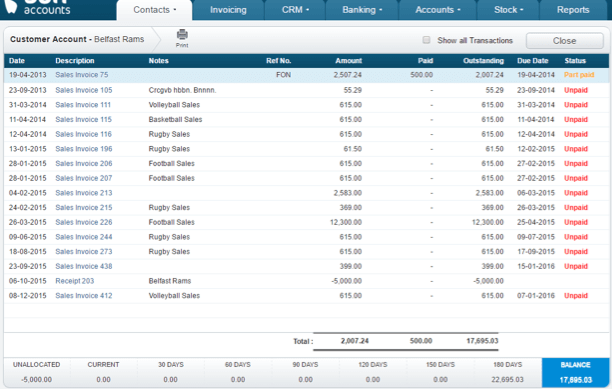612x389 pixels.
Task: Sort by the Date column header
Action: click(x=17, y=61)
